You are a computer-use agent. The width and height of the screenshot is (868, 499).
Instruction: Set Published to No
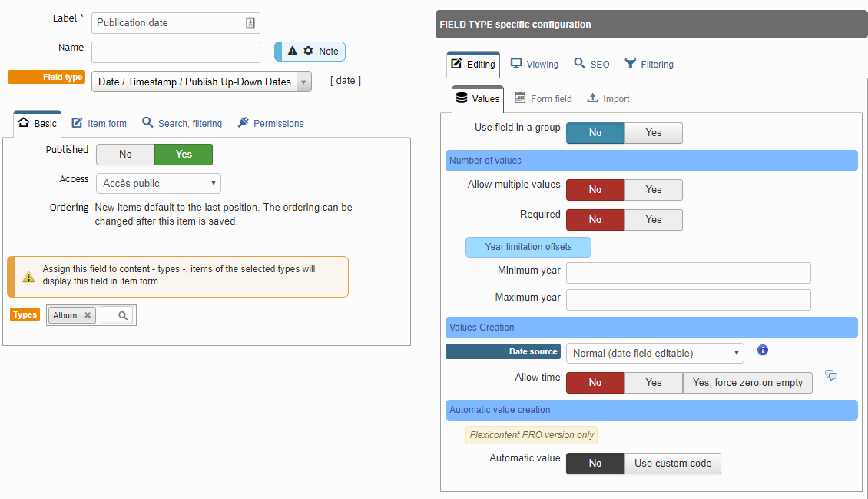[x=125, y=155]
